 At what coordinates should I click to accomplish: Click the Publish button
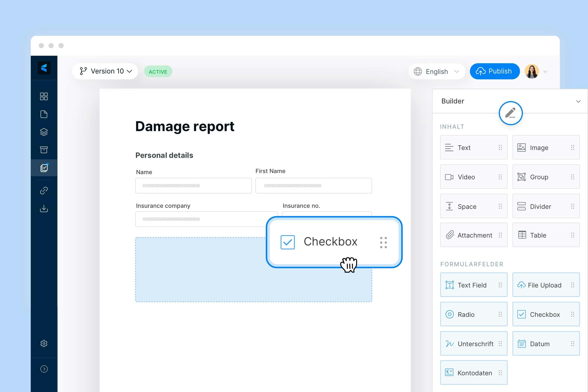click(x=494, y=71)
